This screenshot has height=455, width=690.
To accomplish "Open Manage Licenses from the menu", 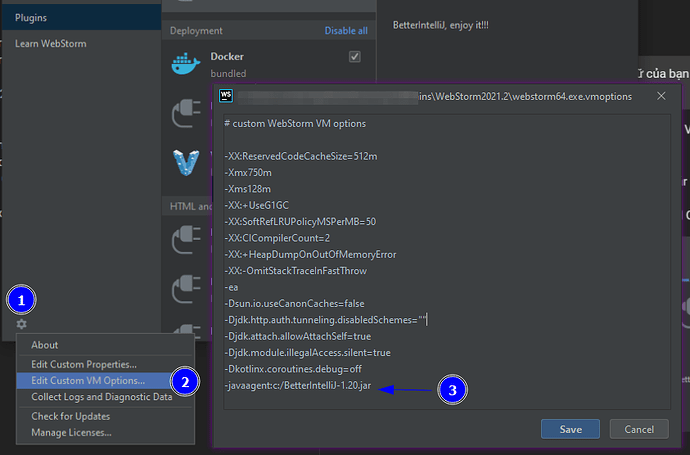I will click(x=71, y=432).
